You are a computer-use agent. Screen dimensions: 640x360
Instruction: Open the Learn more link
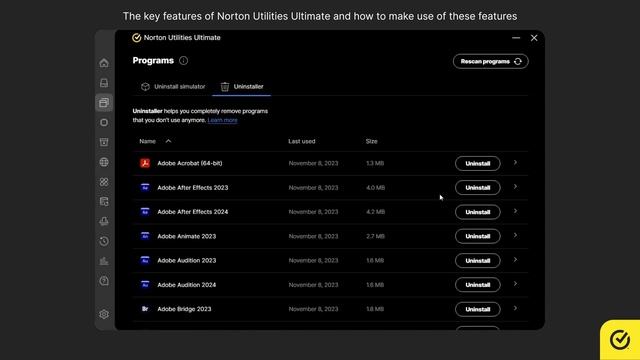(222, 120)
